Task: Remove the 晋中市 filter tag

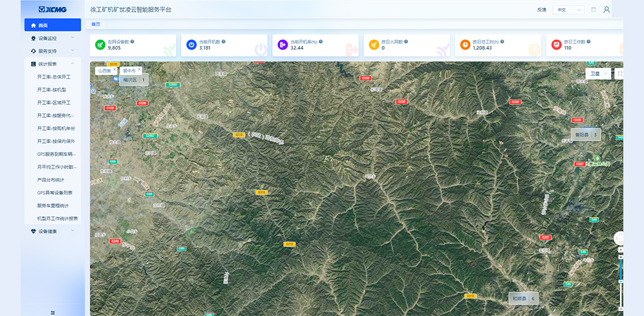Action: [139, 69]
